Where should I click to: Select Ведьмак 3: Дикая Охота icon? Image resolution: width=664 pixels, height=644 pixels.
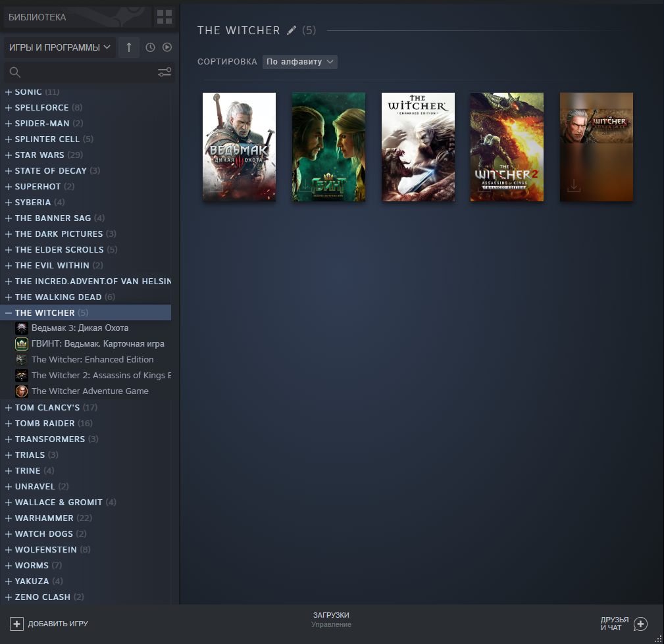click(22, 328)
